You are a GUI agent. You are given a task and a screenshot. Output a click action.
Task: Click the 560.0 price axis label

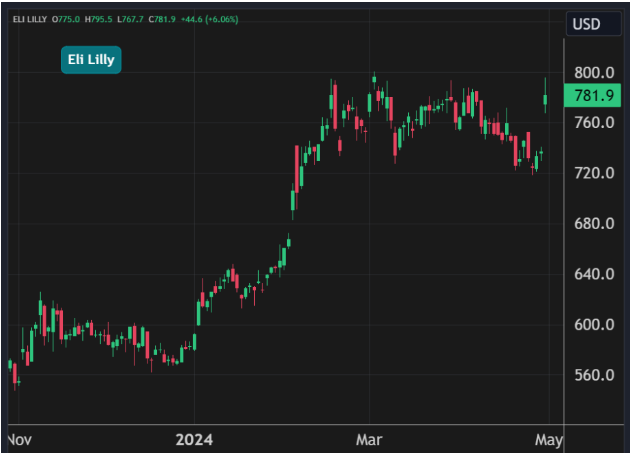[x=594, y=375]
